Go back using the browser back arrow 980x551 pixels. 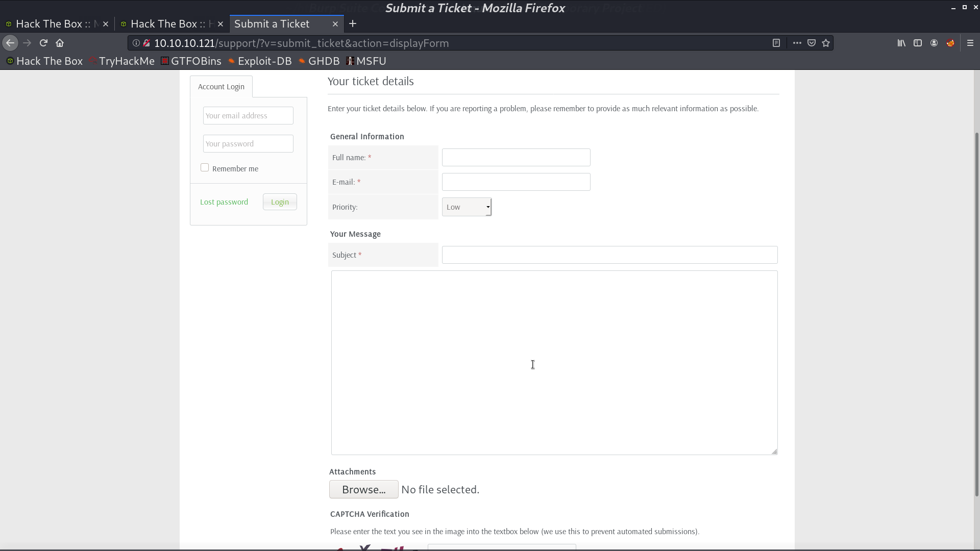pos(10,43)
